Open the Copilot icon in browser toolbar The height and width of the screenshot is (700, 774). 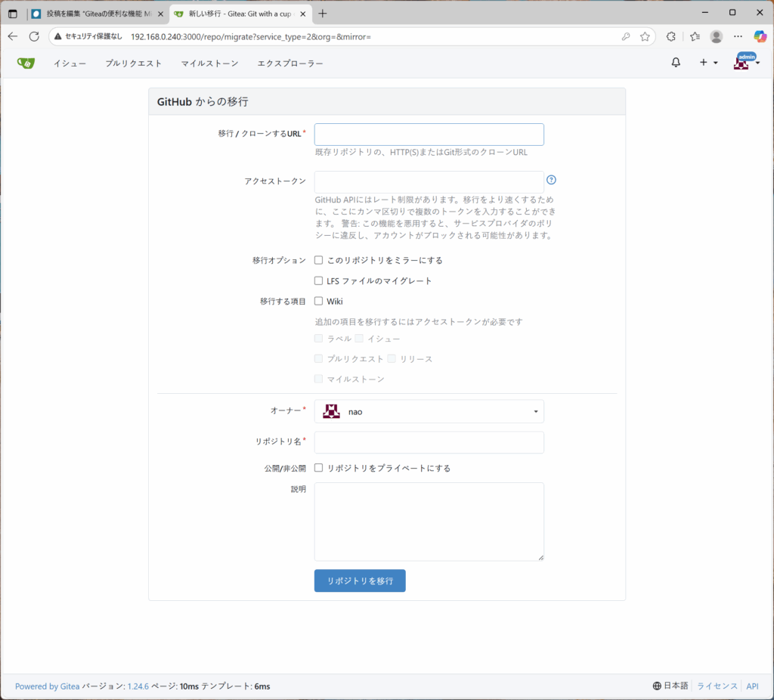pyautogui.click(x=760, y=36)
